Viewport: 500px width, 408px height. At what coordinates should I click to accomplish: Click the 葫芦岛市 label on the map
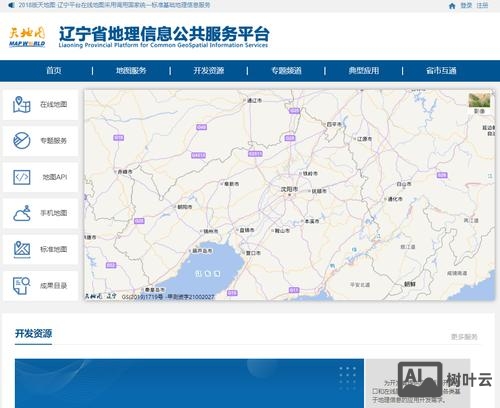[202, 250]
